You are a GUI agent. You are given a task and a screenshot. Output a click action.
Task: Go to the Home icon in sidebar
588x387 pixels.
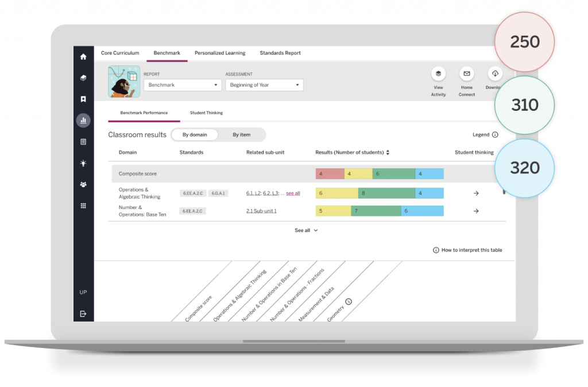click(x=83, y=57)
